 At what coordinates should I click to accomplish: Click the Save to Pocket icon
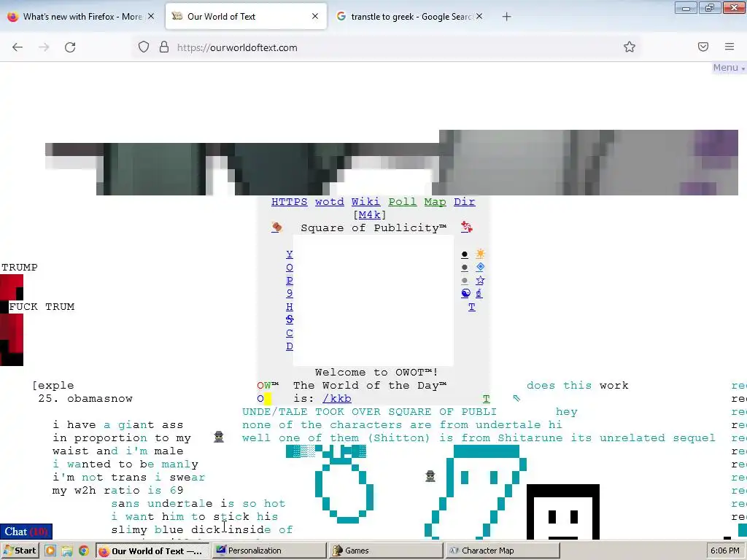tap(703, 47)
